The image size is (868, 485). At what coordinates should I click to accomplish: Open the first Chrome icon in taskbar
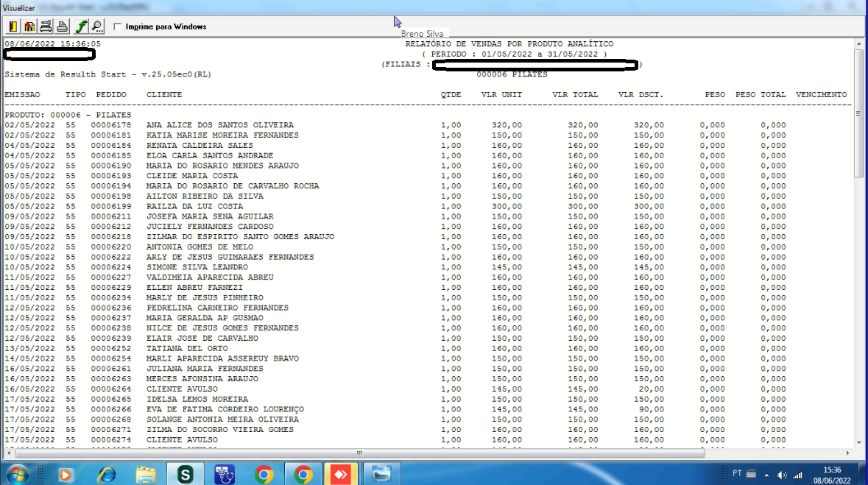[264, 475]
